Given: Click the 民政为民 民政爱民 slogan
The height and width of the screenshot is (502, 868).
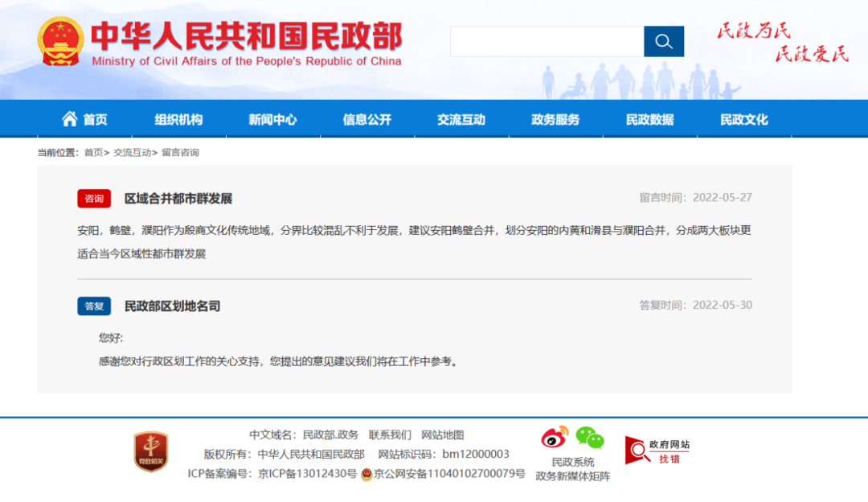Looking at the screenshot, I should tap(783, 42).
